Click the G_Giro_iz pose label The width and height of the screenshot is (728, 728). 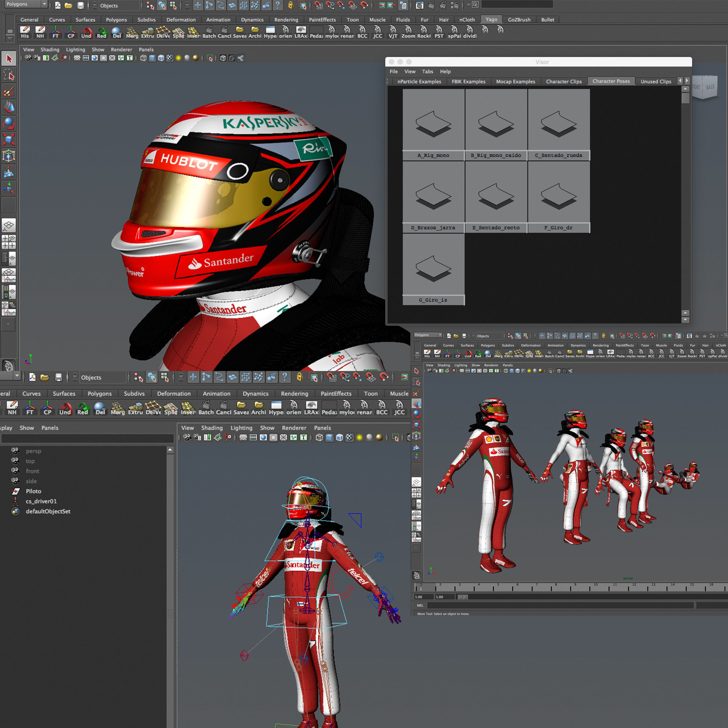pyautogui.click(x=433, y=300)
